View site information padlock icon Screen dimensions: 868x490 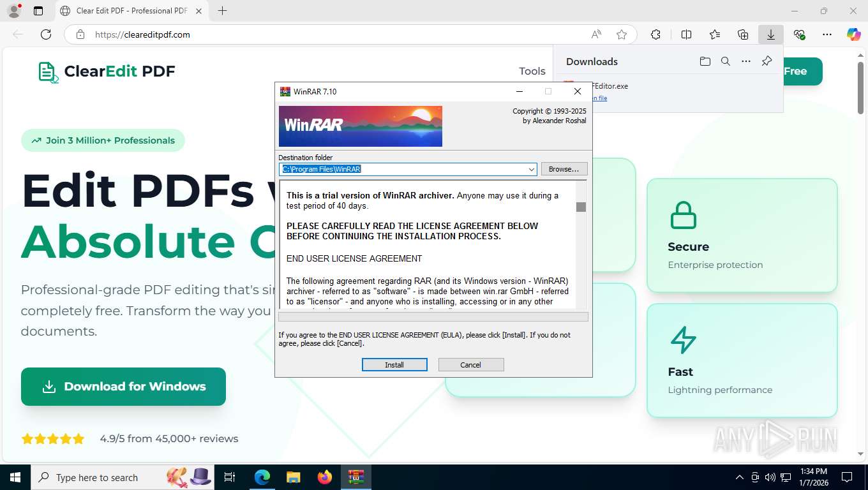coord(80,34)
